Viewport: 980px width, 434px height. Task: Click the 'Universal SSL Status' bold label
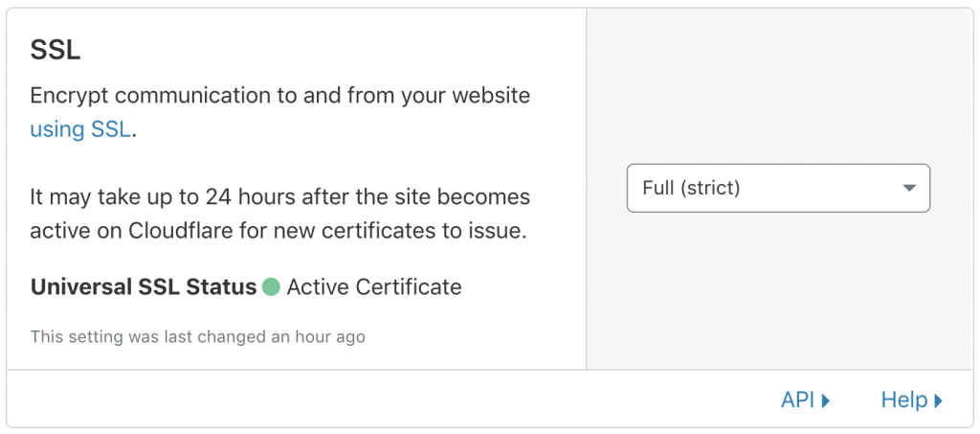[x=144, y=287]
